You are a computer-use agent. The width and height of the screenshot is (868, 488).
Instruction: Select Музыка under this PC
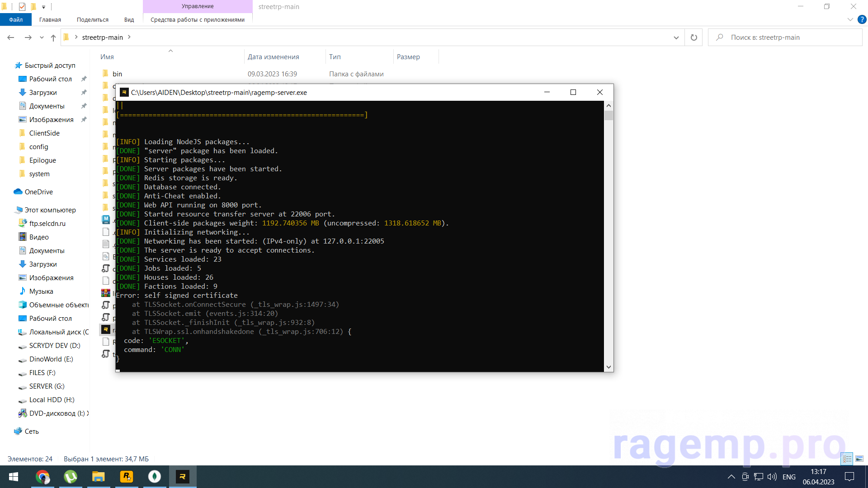coord(41,291)
